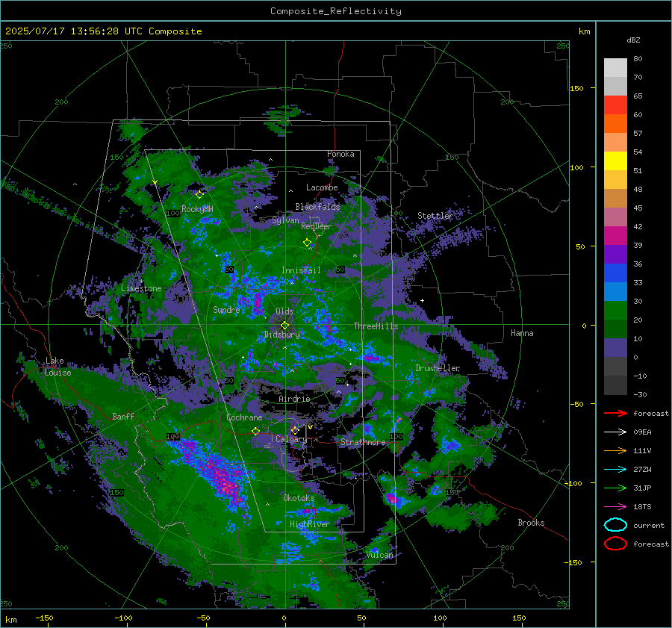Click the Drumheller label
Screen dimensions: 672x628
pos(438,368)
